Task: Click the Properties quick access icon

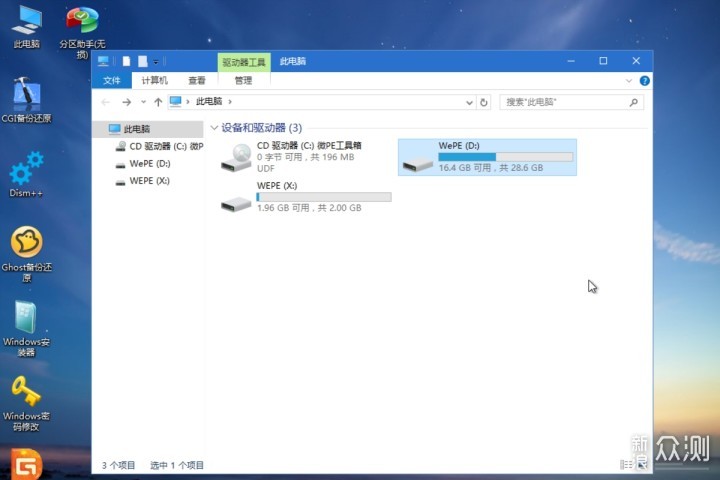Action: coord(126,61)
